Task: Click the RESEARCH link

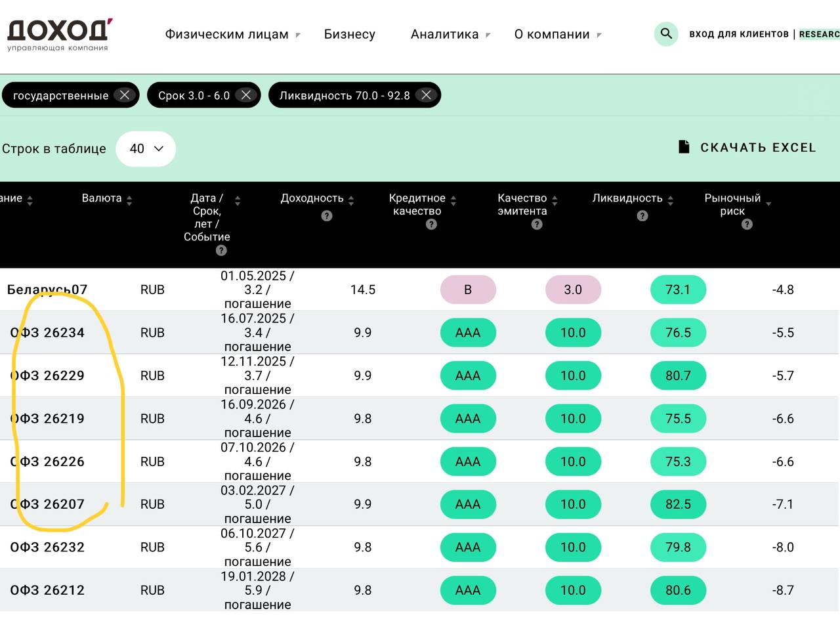Action: tap(819, 33)
